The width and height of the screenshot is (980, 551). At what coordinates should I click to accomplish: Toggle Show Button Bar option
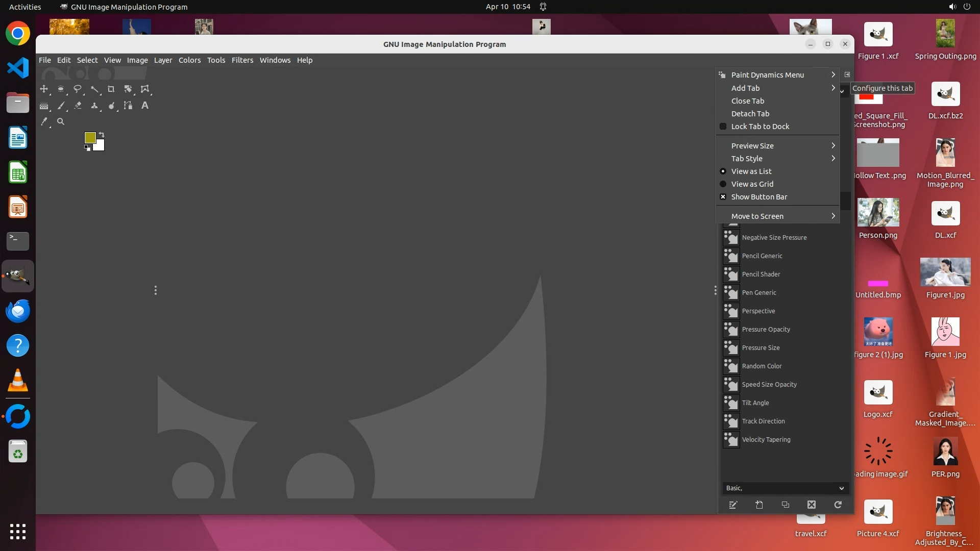(x=758, y=197)
